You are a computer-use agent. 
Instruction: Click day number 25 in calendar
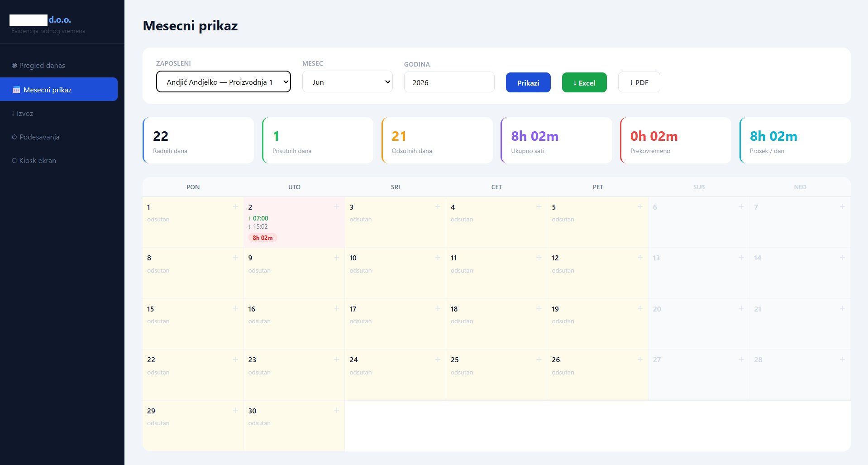pos(454,360)
